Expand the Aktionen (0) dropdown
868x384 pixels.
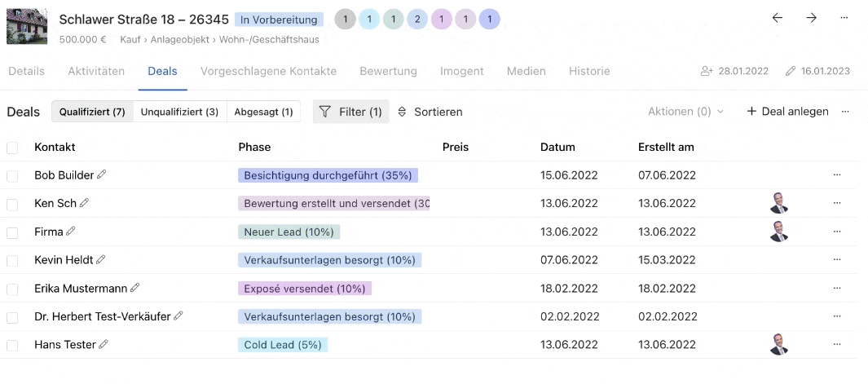click(685, 112)
